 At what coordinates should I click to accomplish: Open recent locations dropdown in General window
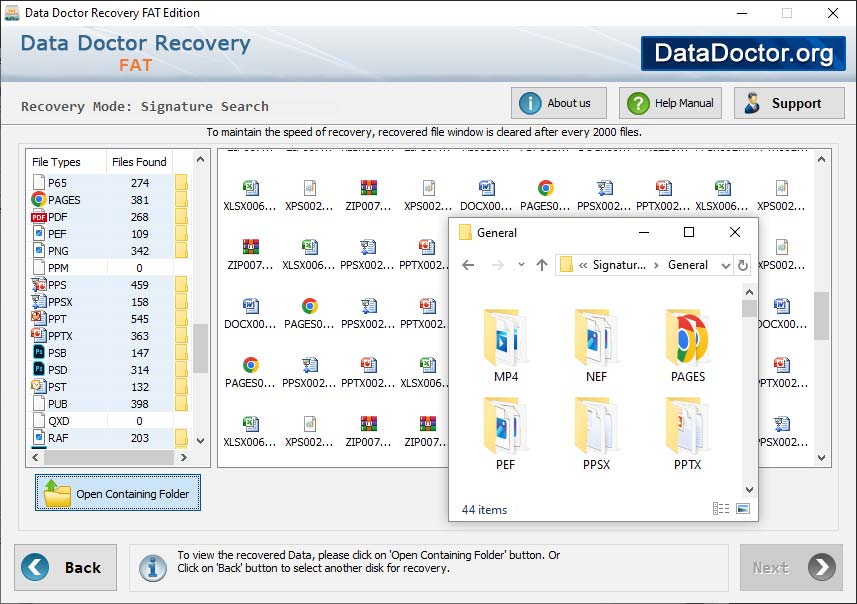(x=521, y=265)
